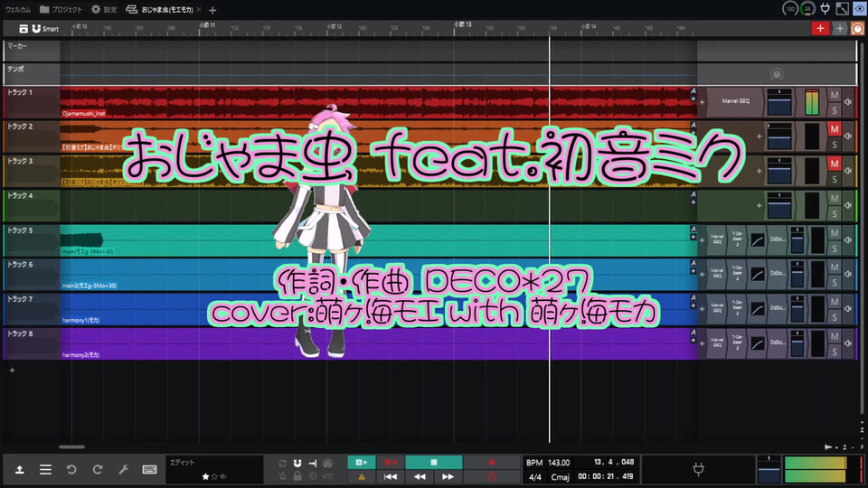Screen dimensions: 868x488
Task: Open the De-Esser plugin on トラック 6
Action: click(738, 275)
